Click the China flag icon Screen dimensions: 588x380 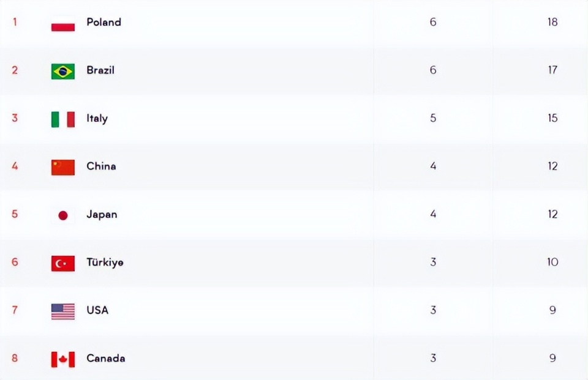63,168
